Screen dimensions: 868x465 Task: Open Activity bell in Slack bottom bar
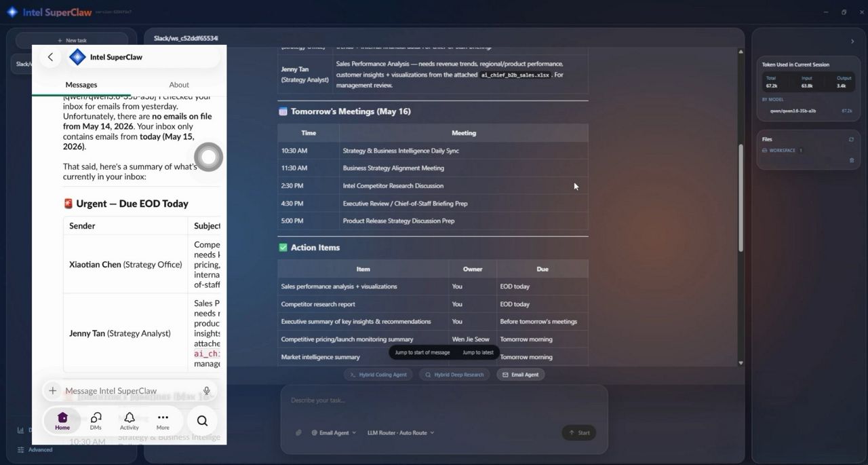129,421
